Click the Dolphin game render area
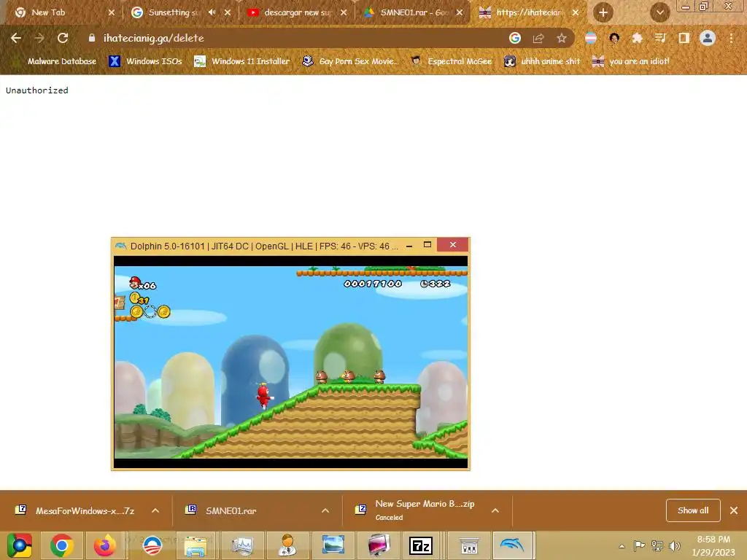The image size is (747, 560). click(x=290, y=362)
